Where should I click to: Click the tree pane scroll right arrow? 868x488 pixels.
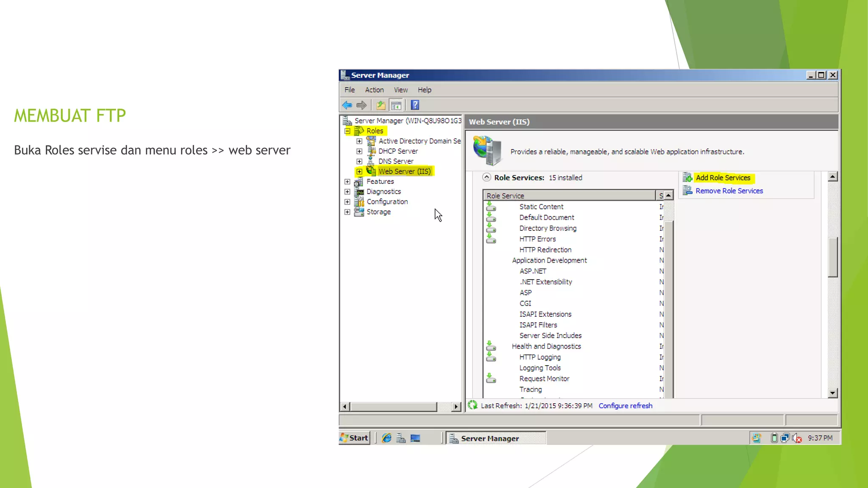pos(456,407)
